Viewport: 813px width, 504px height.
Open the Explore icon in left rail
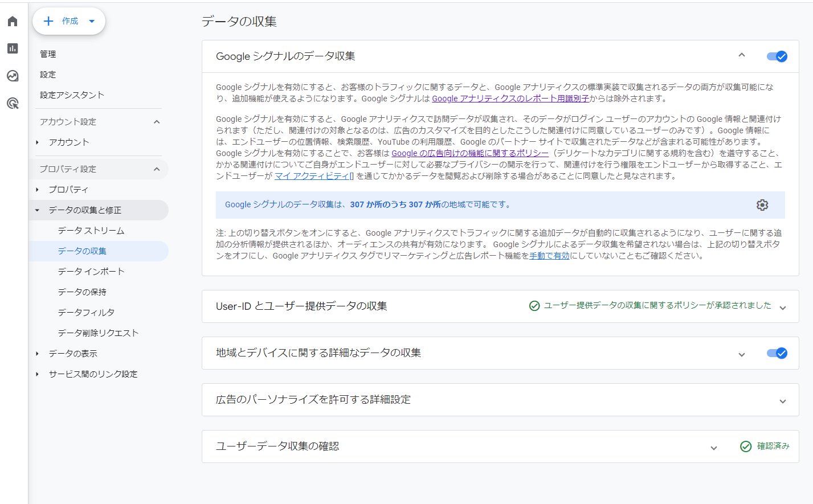point(13,76)
